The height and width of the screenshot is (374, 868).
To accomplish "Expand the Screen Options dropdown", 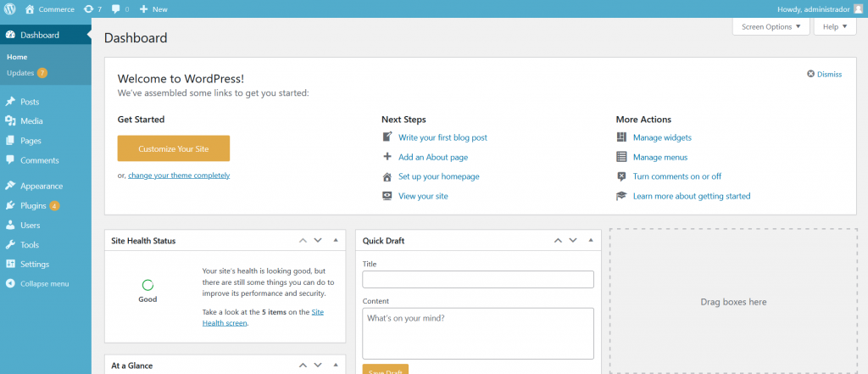I will click(771, 26).
